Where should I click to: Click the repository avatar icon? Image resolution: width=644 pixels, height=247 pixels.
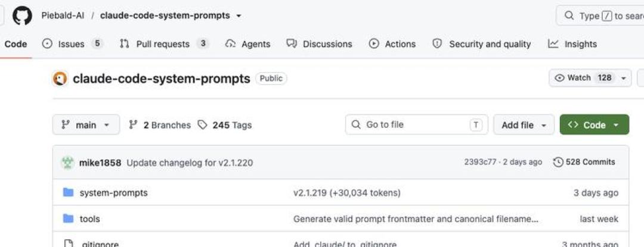[x=60, y=78]
